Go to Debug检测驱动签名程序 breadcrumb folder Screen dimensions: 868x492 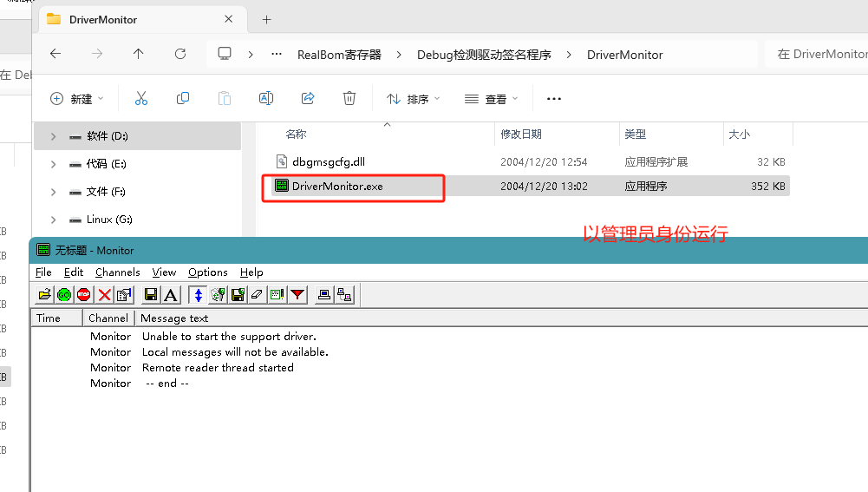tap(484, 55)
